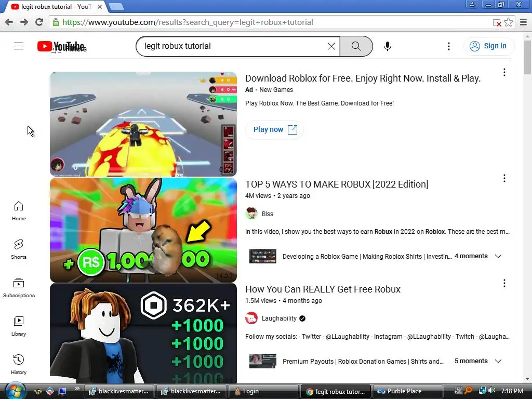Viewport: 532px width, 399px height.
Task: Open options for How You Can REALLY video
Action: coord(504,283)
